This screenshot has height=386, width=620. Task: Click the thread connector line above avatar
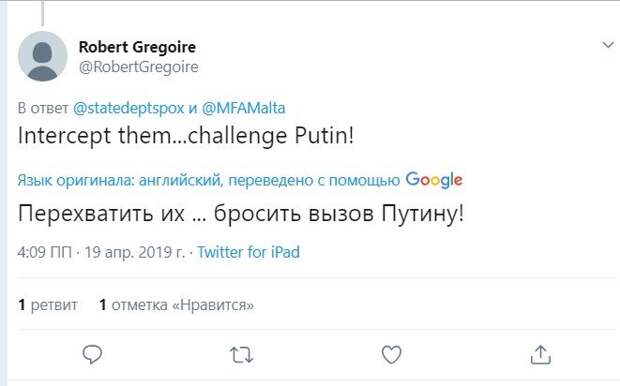[x=42, y=13]
